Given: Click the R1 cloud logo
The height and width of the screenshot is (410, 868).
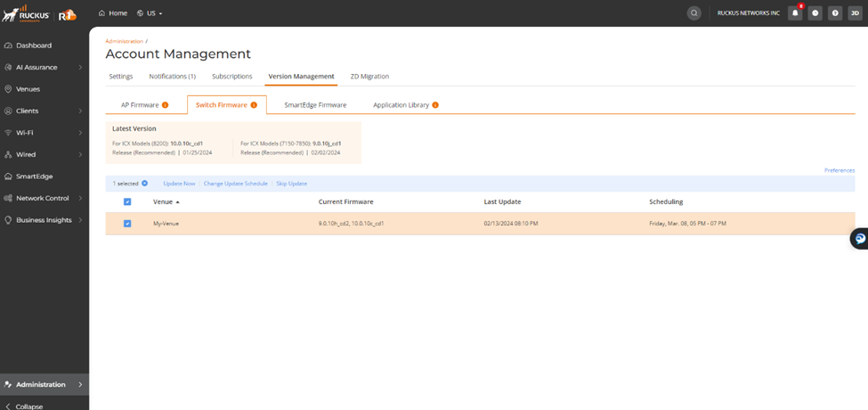Looking at the screenshot, I should click(67, 15).
